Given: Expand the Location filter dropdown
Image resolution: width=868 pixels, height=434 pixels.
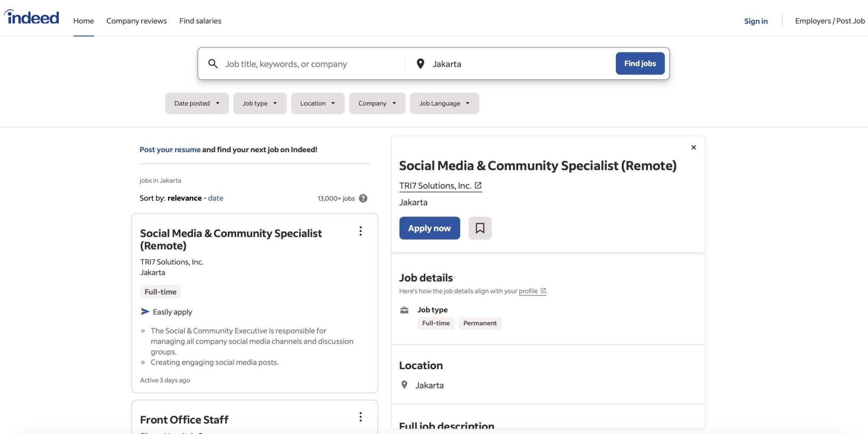Looking at the screenshot, I should [x=317, y=103].
